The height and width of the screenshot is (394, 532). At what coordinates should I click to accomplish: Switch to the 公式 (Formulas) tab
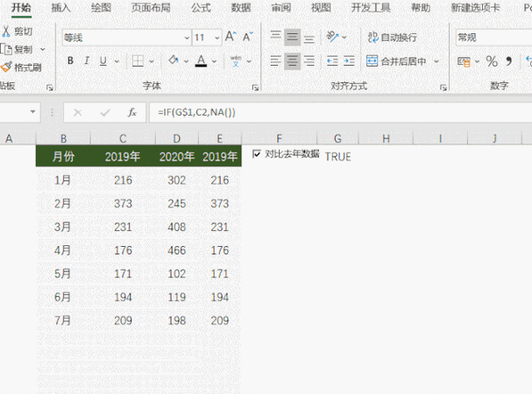pyautogui.click(x=201, y=8)
